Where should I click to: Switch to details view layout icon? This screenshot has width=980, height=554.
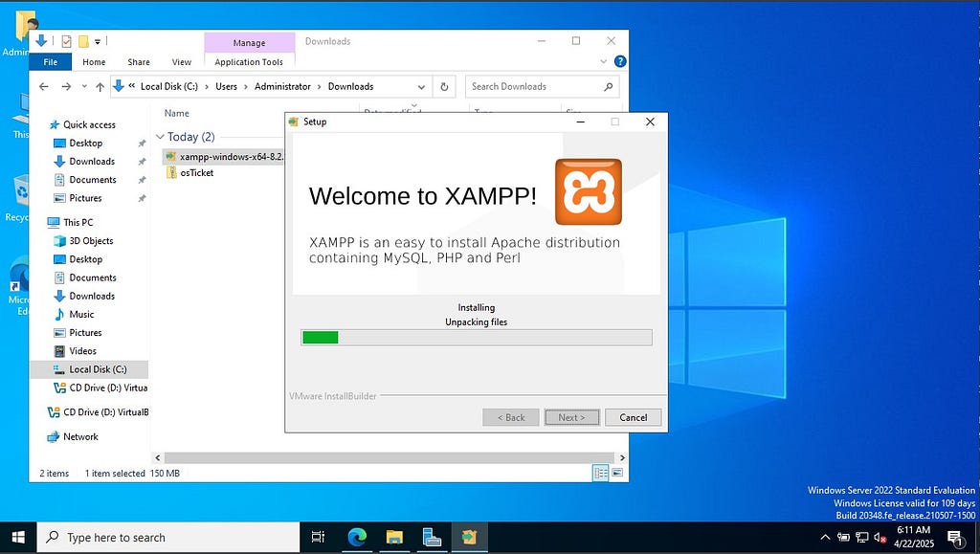click(601, 473)
